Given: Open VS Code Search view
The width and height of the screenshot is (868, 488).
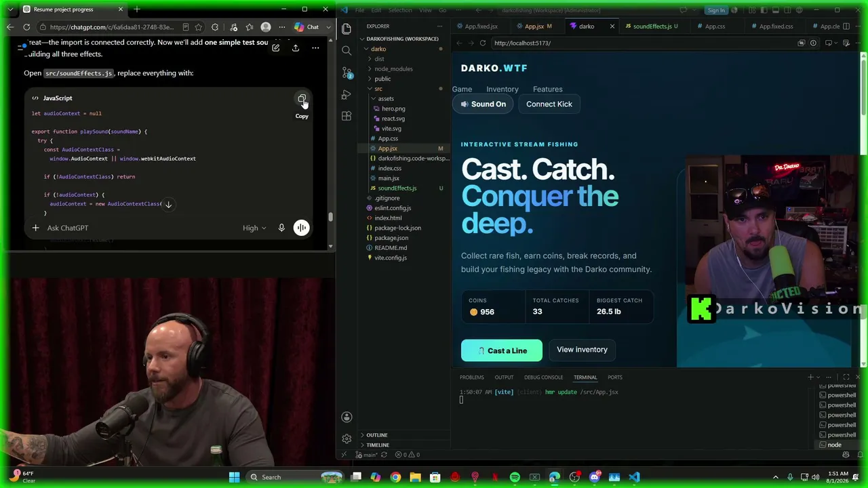Looking at the screenshot, I should click(347, 50).
